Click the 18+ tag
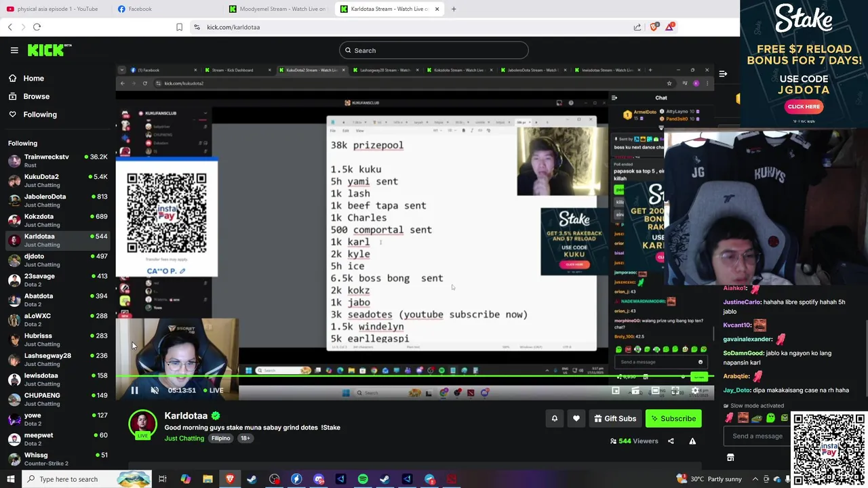The width and height of the screenshot is (868, 488). (245, 439)
